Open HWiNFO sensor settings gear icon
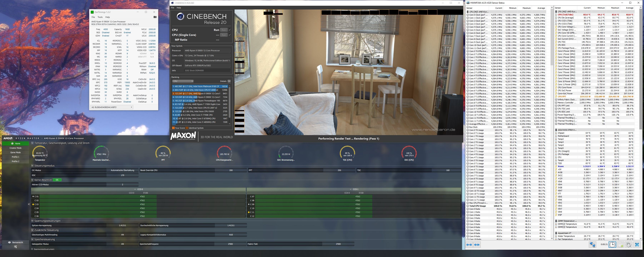 click(628, 245)
